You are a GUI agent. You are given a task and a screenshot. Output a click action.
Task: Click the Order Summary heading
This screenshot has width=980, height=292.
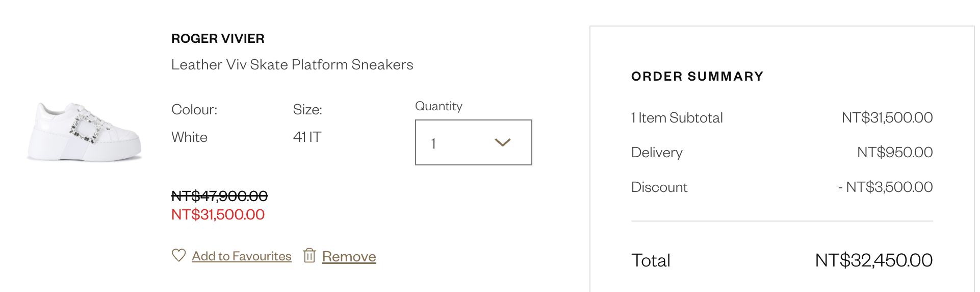[697, 77]
